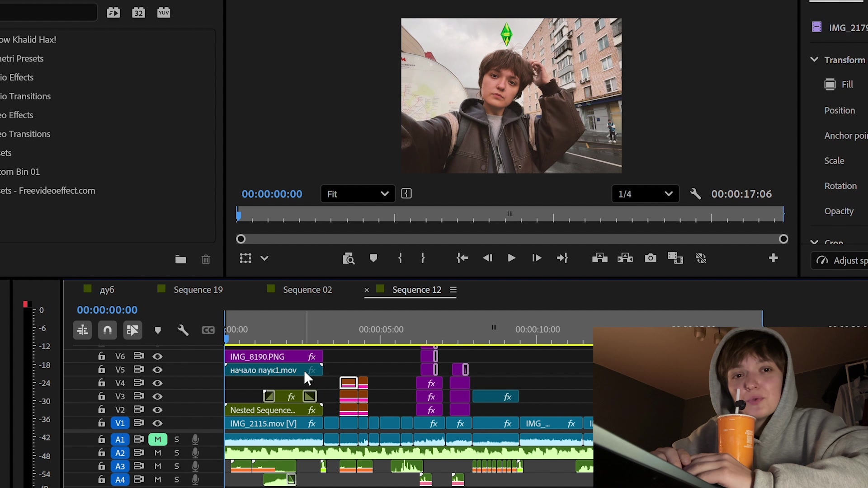Open the comparison view icon
868x488 pixels.
(x=675, y=258)
